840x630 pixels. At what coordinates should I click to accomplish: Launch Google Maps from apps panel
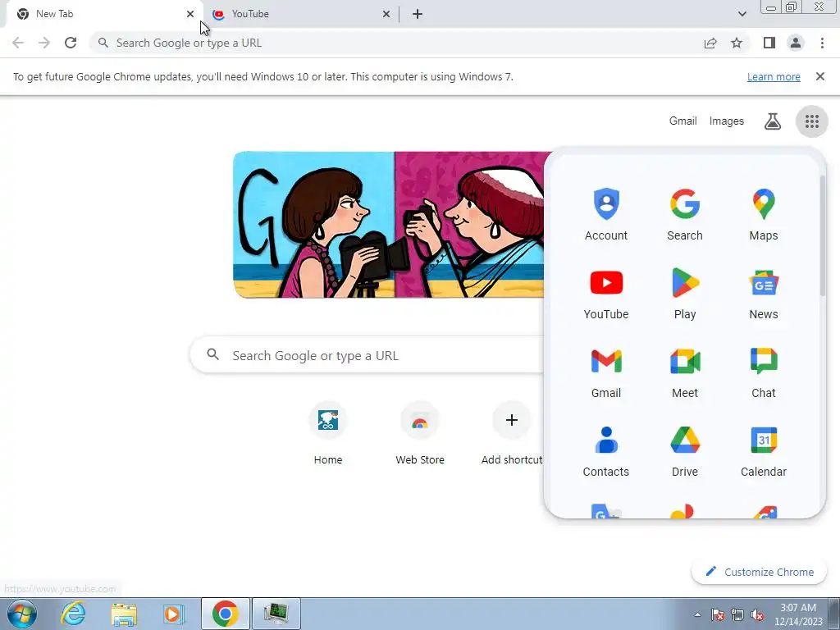pyautogui.click(x=764, y=214)
